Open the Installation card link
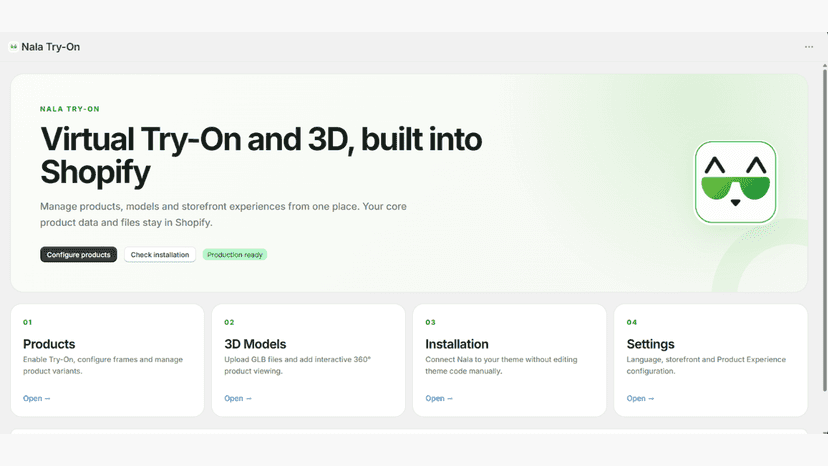 coord(439,398)
